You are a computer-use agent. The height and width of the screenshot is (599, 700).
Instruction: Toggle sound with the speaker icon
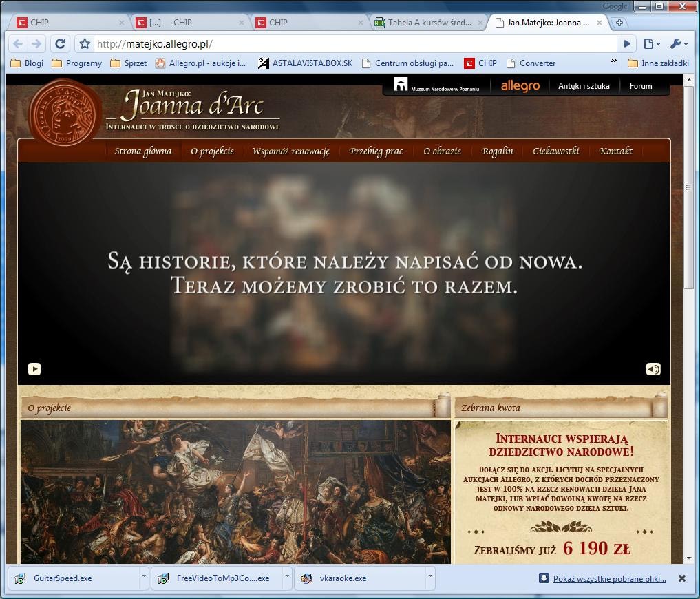click(653, 369)
